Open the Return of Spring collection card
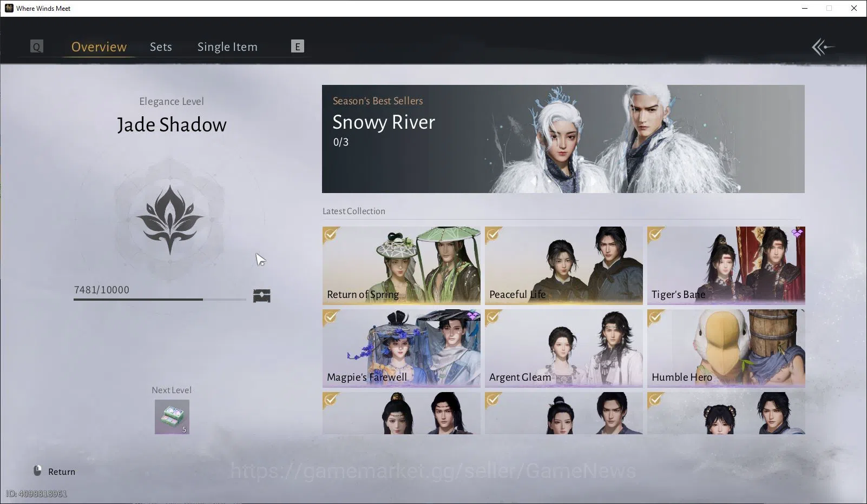This screenshot has width=867, height=504. (402, 266)
